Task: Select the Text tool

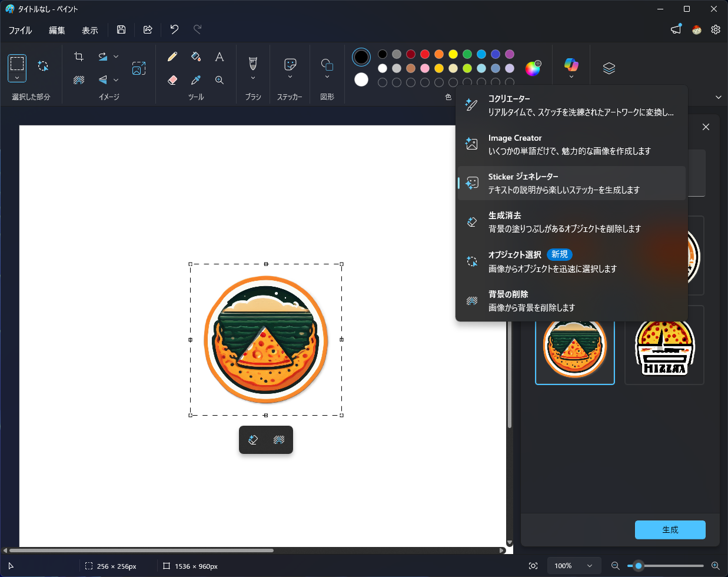Action: point(220,57)
